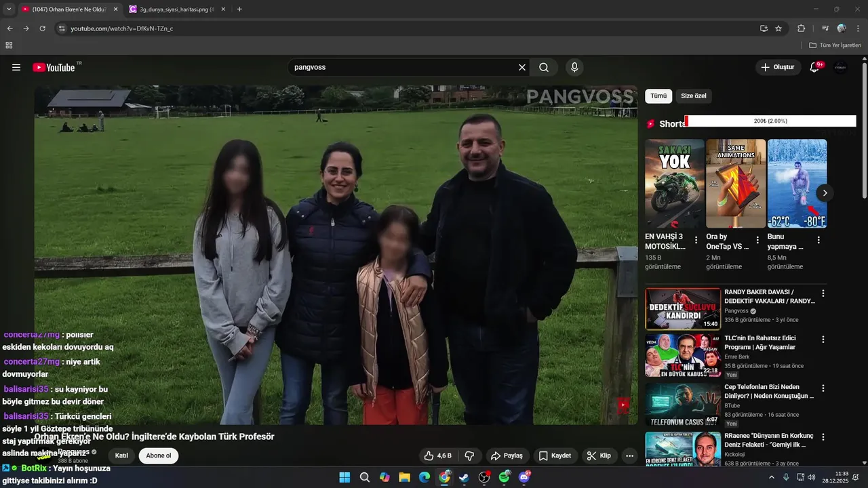Open the SAKASI YOK motorcycle short thumbnail
868x488 pixels.
pos(675,184)
